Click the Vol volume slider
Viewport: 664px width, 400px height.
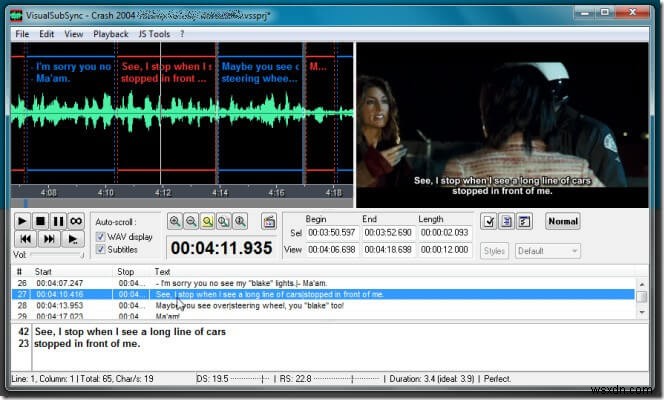click(56, 255)
